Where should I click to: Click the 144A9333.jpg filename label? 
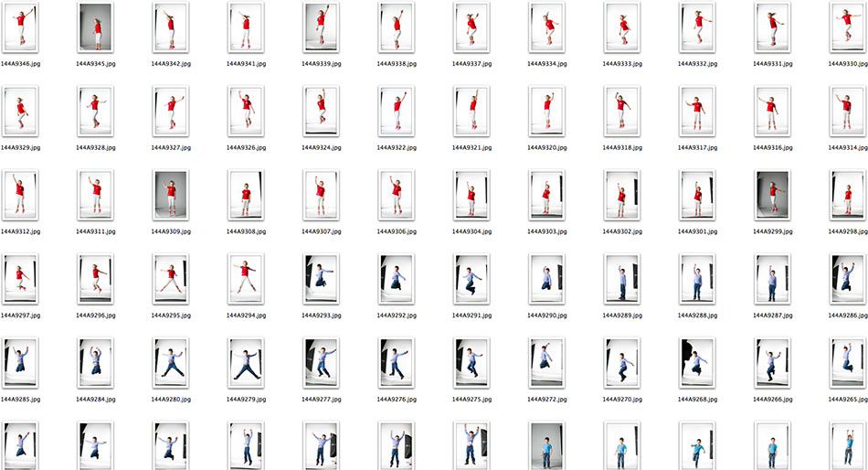[x=621, y=64]
